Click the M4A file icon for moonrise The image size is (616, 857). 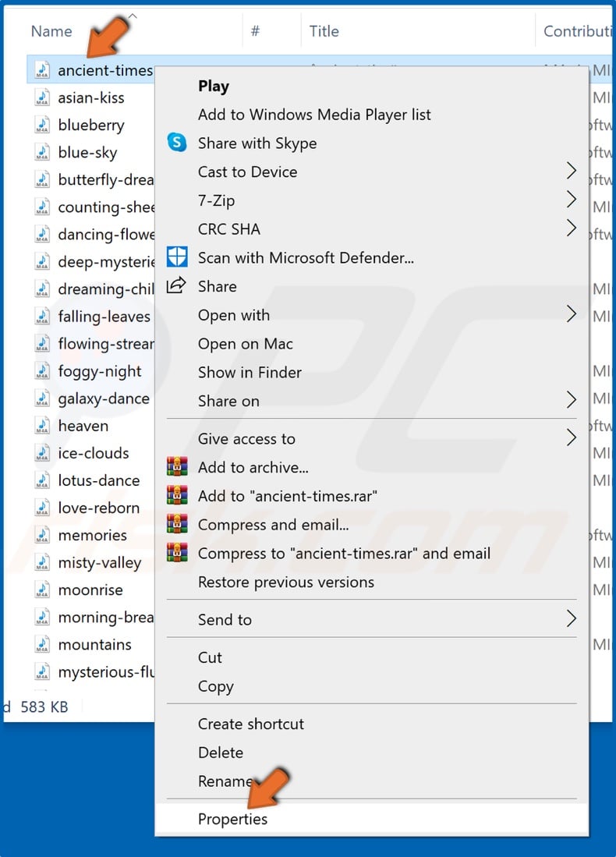42,590
